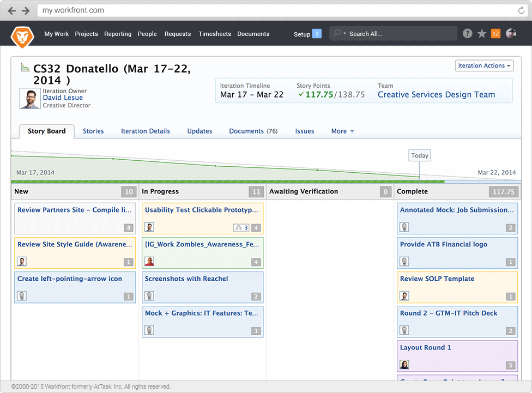Open the orange notifications badge showing 12
Image resolution: width=532 pixels, height=393 pixels.
tap(495, 34)
